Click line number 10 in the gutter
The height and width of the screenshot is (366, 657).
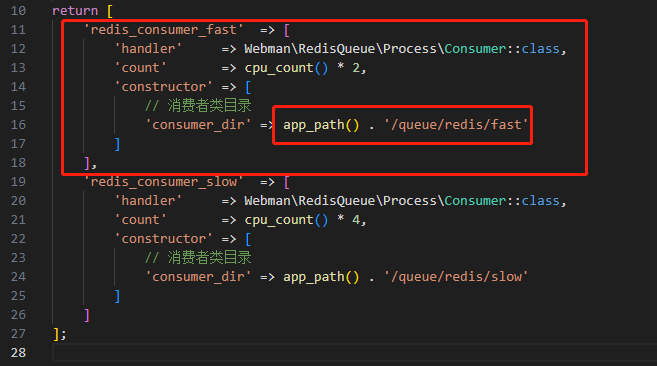click(18, 10)
